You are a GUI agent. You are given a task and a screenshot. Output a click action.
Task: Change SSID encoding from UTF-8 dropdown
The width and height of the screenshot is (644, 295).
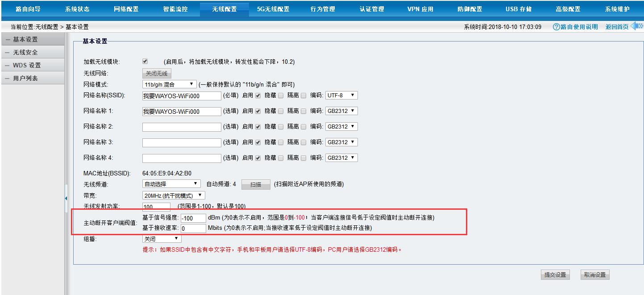(x=341, y=95)
